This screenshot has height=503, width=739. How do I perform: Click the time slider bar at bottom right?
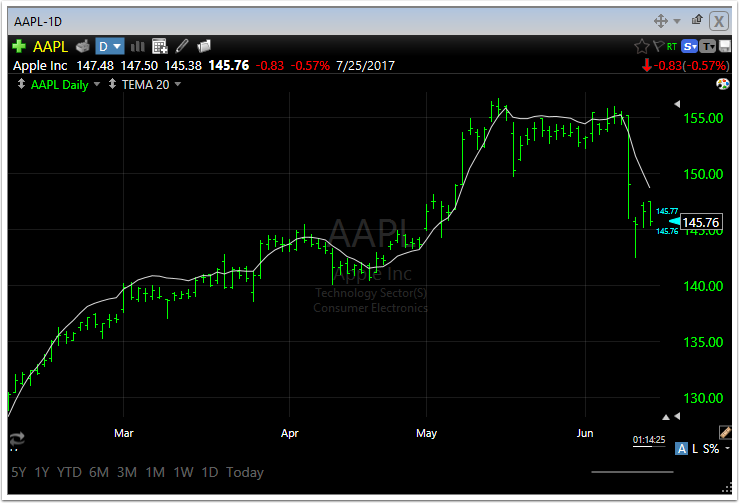tap(632, 471)
